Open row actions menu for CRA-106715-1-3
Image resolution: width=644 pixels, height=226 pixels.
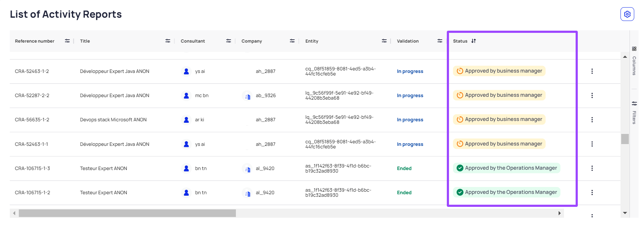(x=592, y=168)
